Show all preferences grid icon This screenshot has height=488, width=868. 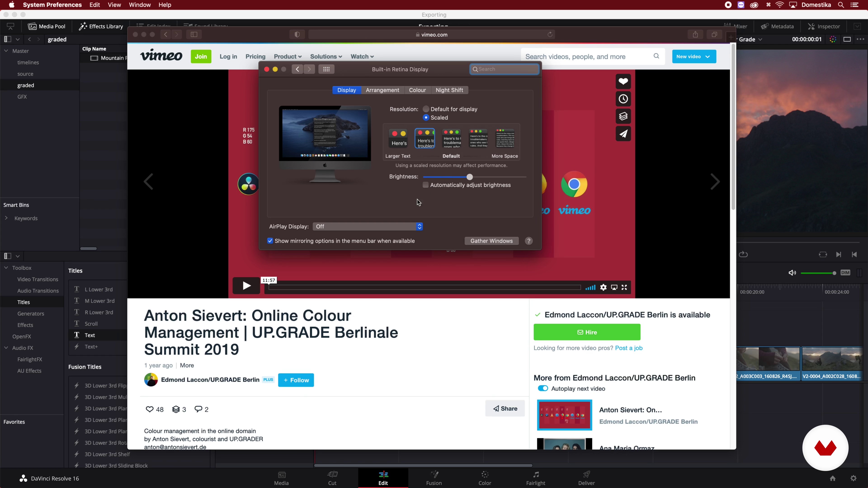326,69
